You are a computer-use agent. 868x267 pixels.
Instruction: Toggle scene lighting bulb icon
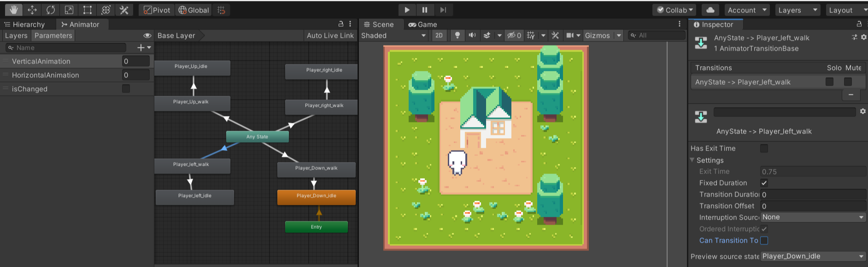pos(457,35)
